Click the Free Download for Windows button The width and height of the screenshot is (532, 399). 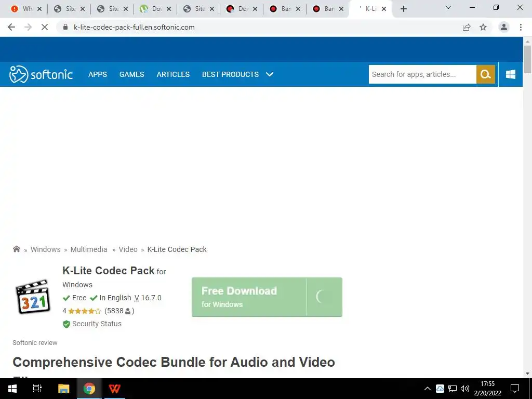(x=267, y=297)
